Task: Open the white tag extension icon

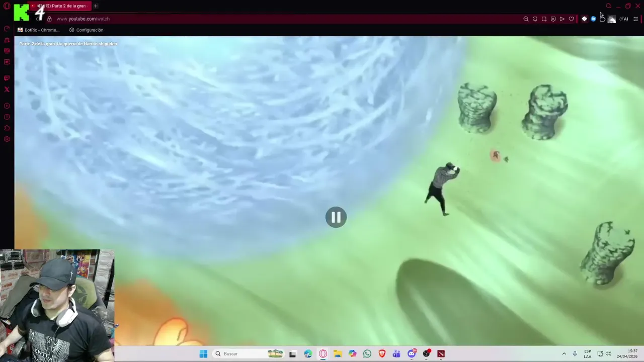Action: coord(584,19)
